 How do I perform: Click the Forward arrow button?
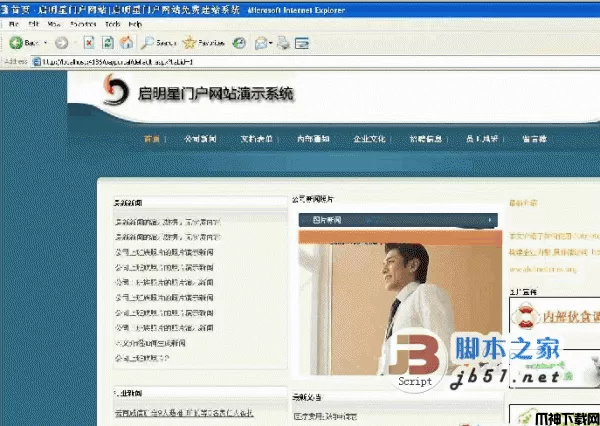click(61, 43)
